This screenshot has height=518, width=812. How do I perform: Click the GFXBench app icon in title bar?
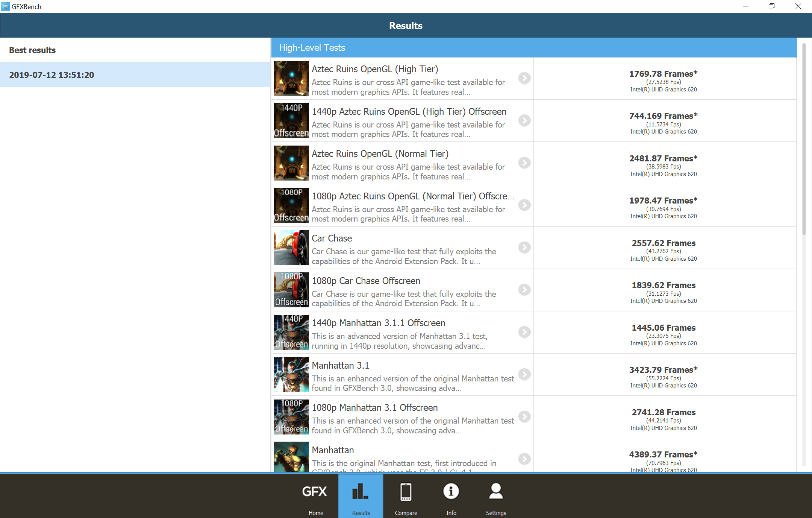click(5, 6)
